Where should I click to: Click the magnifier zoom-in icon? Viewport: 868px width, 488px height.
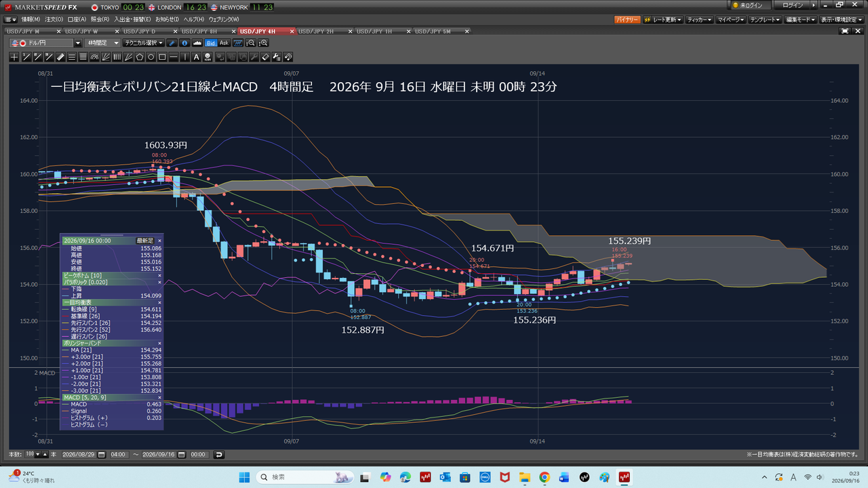point(263,43)
